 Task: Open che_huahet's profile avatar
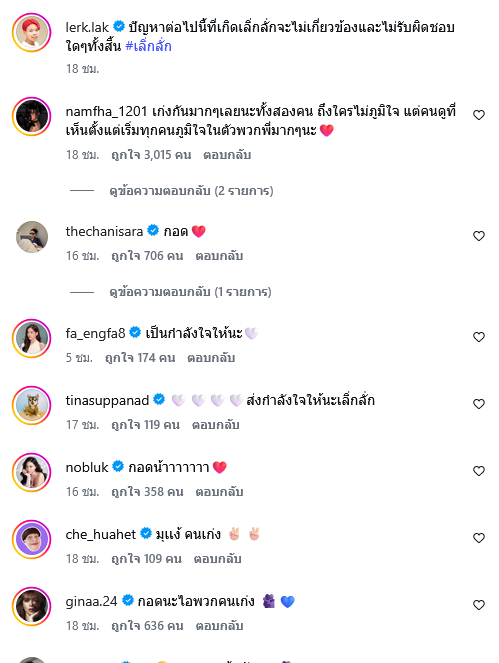pos(32,540)
